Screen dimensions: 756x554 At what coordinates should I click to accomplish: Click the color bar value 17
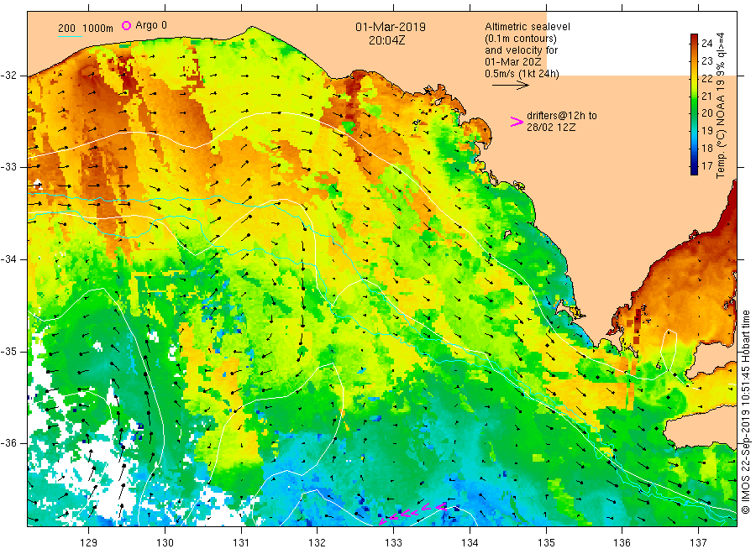pyautogui.click(x=706, y=166)
